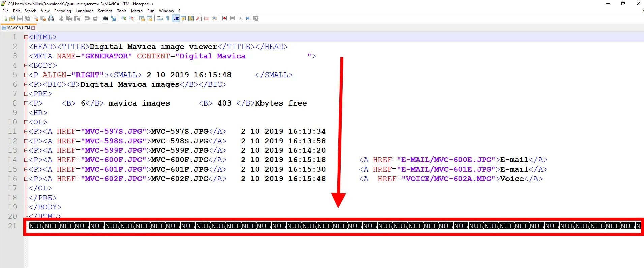Save the current file via toolbar
The height and width of the screenshot is (268, 644).
coord(20,18)
